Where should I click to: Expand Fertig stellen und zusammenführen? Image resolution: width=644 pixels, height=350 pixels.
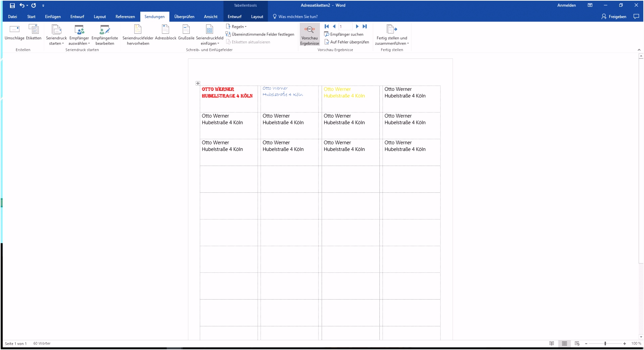click(x=392, y=35)
